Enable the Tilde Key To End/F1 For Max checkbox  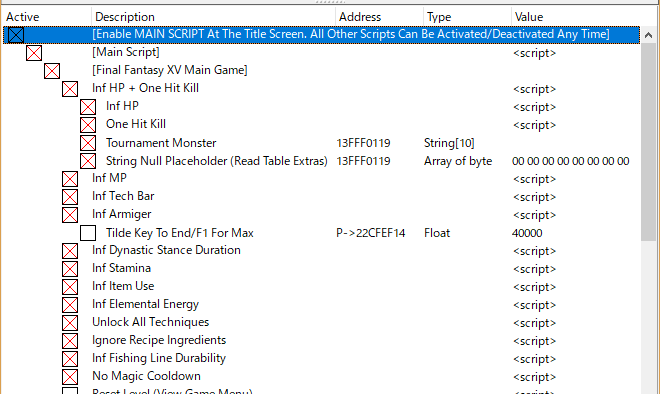[88, 233]
